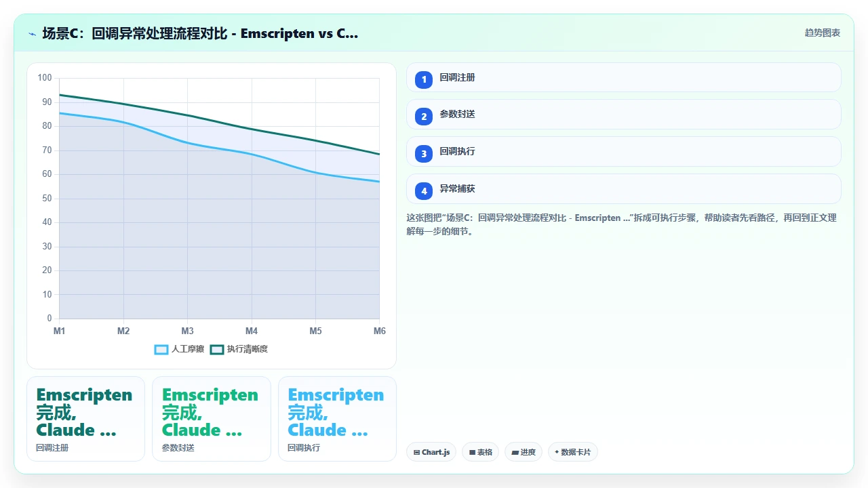
Task: Click the M1 axis label
Action: click(x=60, y=331)
